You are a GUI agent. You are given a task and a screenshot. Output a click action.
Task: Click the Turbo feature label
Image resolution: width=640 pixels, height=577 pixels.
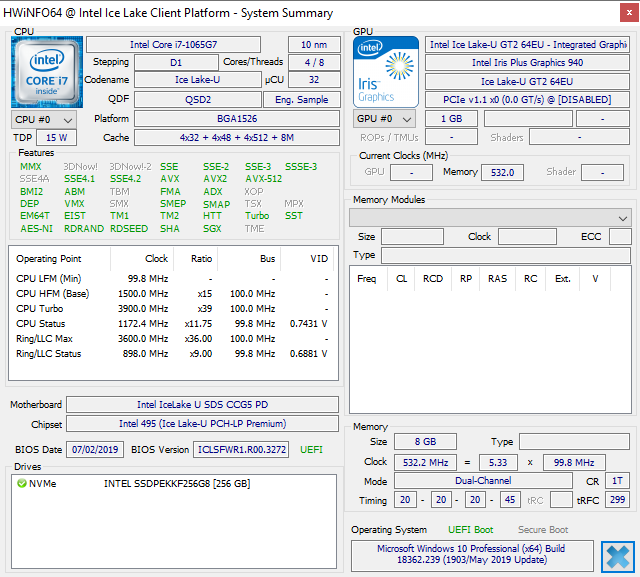point(257,216)
